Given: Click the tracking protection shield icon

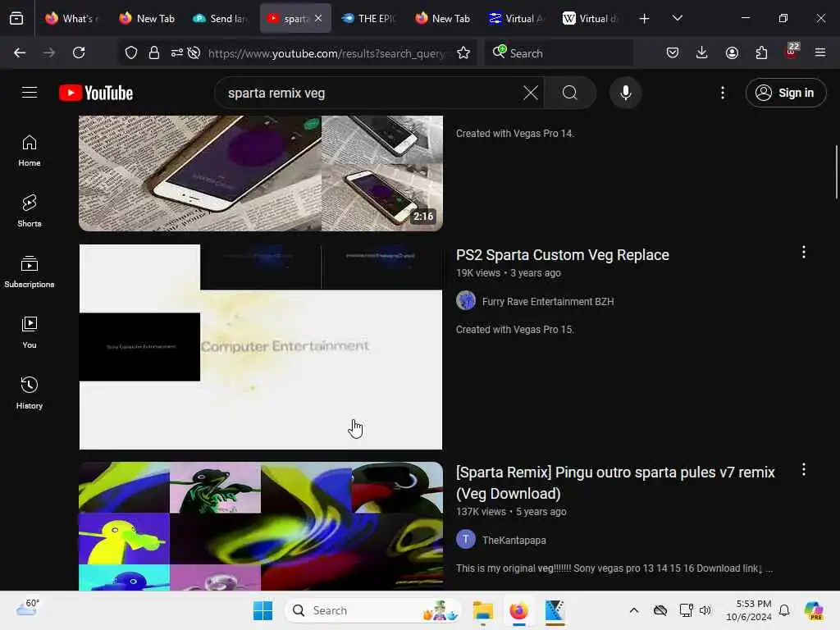Looking at the screenshot, I should pyautogui.click(x=131, y=52).
